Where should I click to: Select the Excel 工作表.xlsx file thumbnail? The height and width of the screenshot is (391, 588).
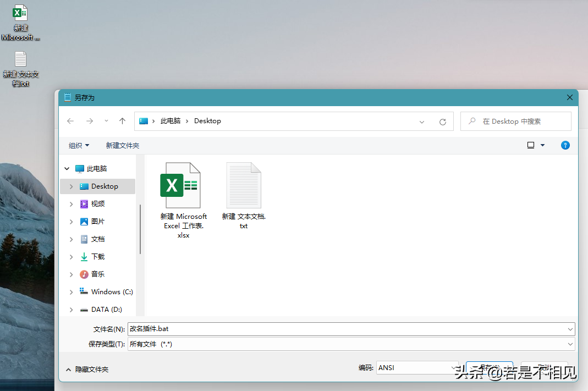183,200
